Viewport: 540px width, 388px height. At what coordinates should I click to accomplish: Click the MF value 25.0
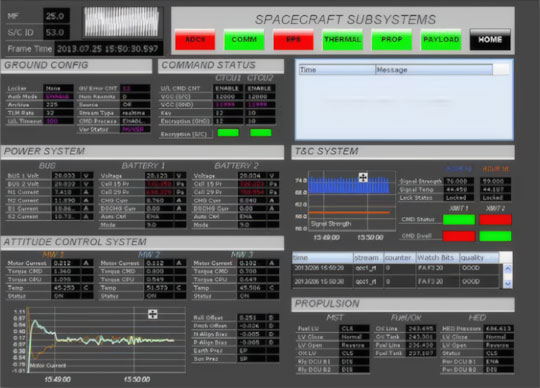point(56,16)
